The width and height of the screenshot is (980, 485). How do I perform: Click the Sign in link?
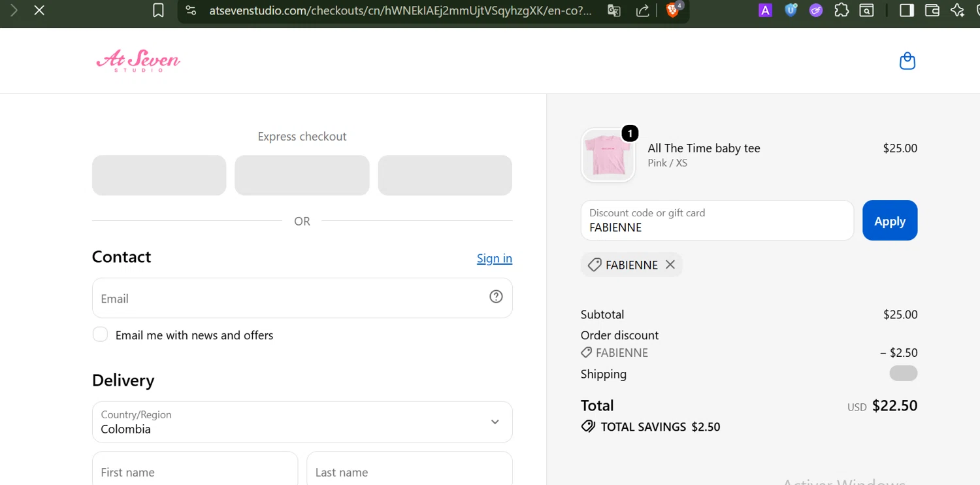[x=495, y=258]
